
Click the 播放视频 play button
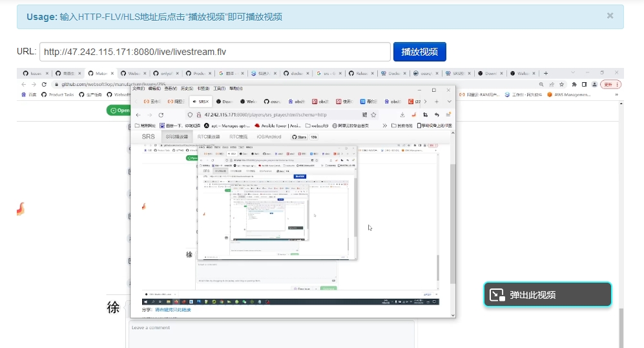pyautogui.click(x=419, y=52)
